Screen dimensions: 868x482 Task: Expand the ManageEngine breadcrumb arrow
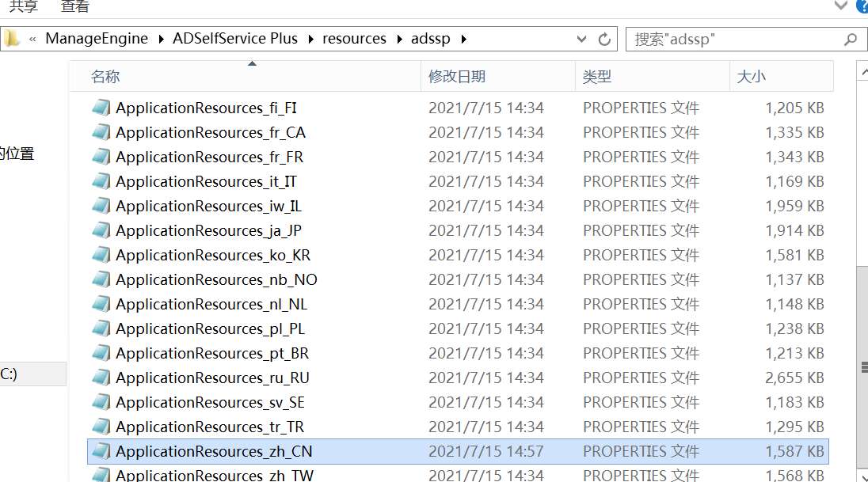point(161,40)
